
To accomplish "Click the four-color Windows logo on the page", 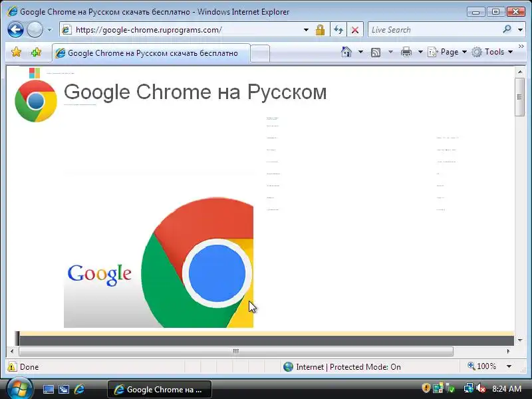I will pyautogui.click(x=35, y=73).
